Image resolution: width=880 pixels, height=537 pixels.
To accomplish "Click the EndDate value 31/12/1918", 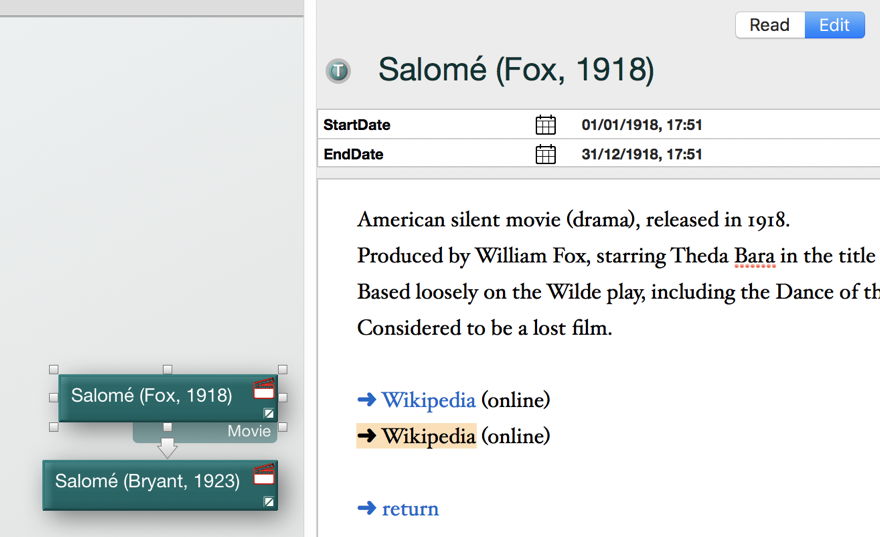I will click(x=641, y=154).
